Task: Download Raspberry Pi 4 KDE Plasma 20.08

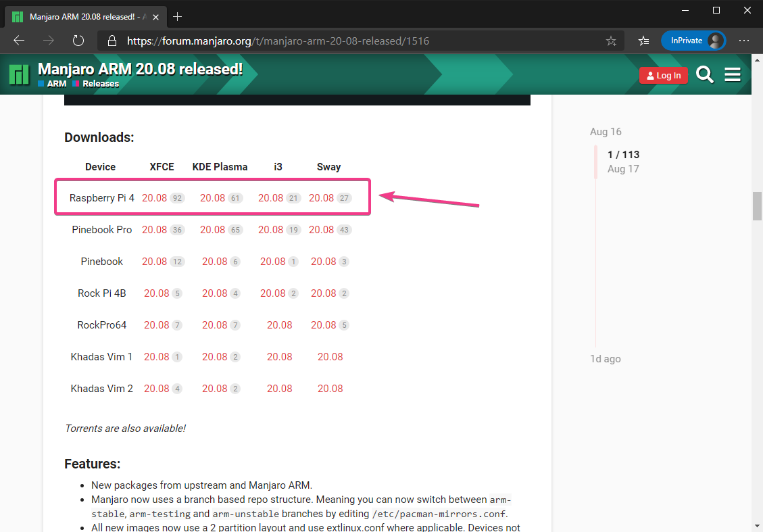Action: pyautogui.click(x=212, y=198)
